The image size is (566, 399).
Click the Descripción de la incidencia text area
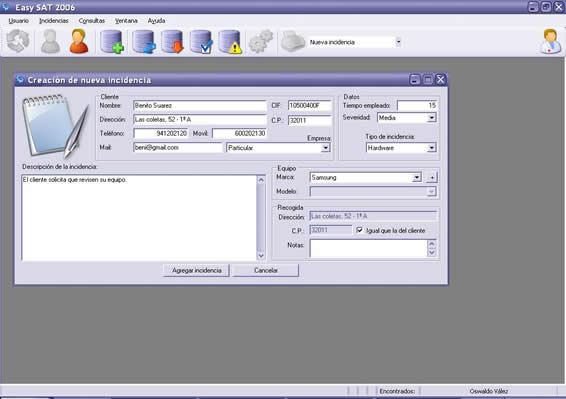coord(139,218)
